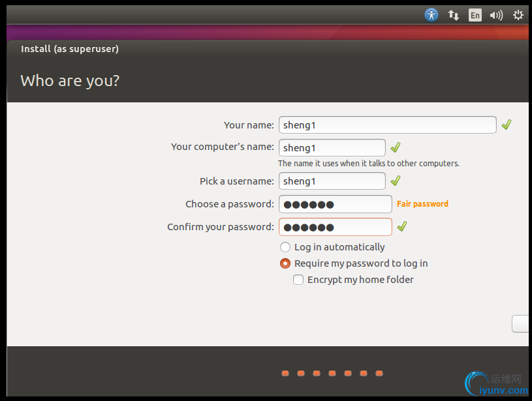Click the Fair password strength label
Image resolution: width=532 pixels, height=401 pixels.
click(422, 203)
